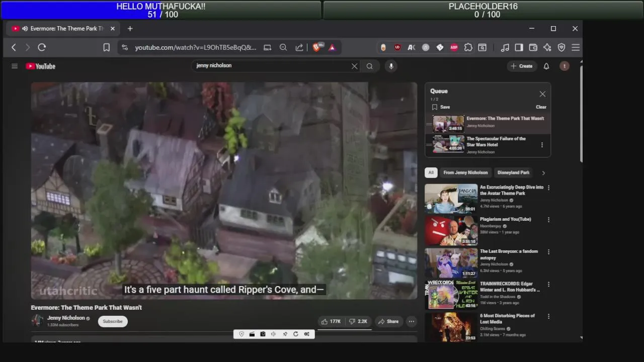The image size is (644, 362).
Task: Open the account avatar menu
Action: pos(565,66)
